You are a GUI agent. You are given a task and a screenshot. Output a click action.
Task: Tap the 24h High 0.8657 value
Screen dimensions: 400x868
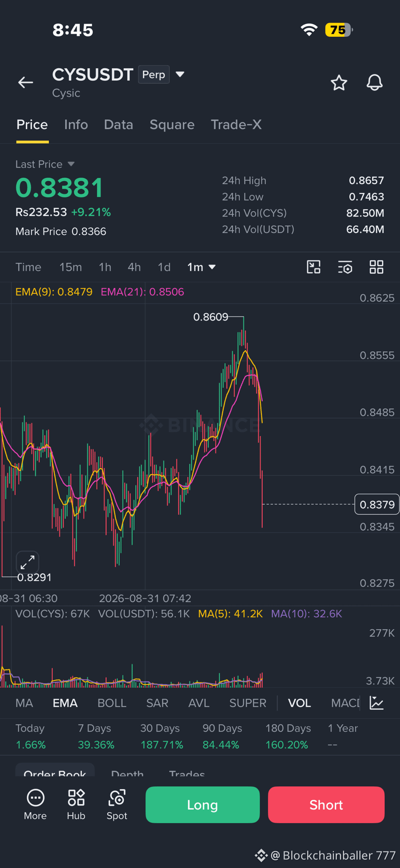(x=367, y=181)
